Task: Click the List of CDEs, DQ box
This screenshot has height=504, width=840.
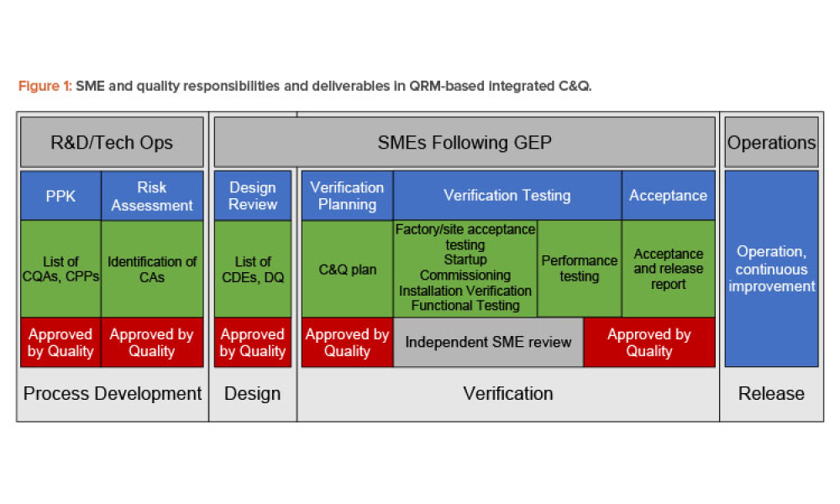Action: click(252, 269)
